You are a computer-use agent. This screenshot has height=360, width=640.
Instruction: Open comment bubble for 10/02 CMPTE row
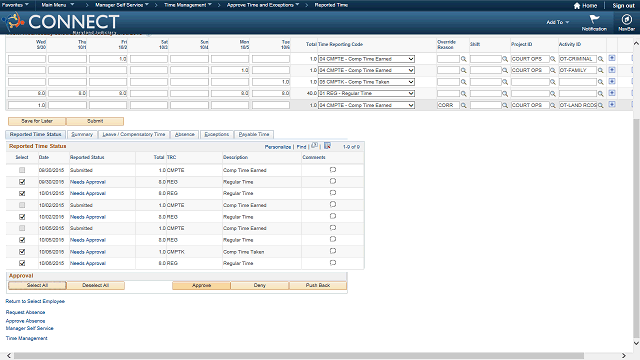333,204
